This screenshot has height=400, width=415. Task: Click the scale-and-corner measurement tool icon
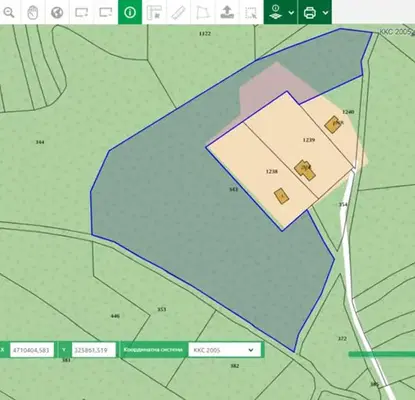[154, 13]
